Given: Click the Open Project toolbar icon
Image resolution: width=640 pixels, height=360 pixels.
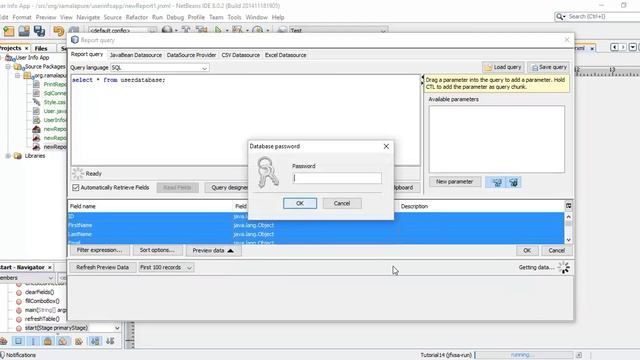Looking at the screenshot, I should coord(24,31).
